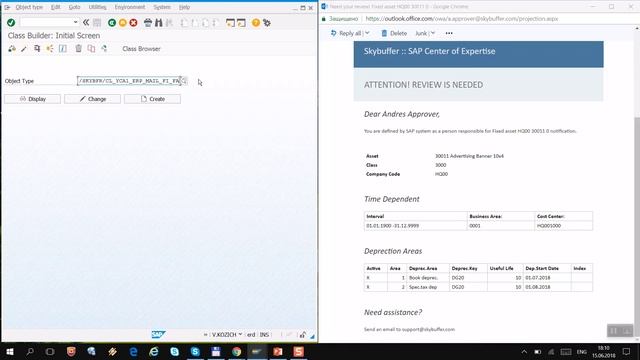This screenshot has height=360, width=640.
Task: Click the Activate wand icon in Class Builder
Action: (x=24, y=49)
